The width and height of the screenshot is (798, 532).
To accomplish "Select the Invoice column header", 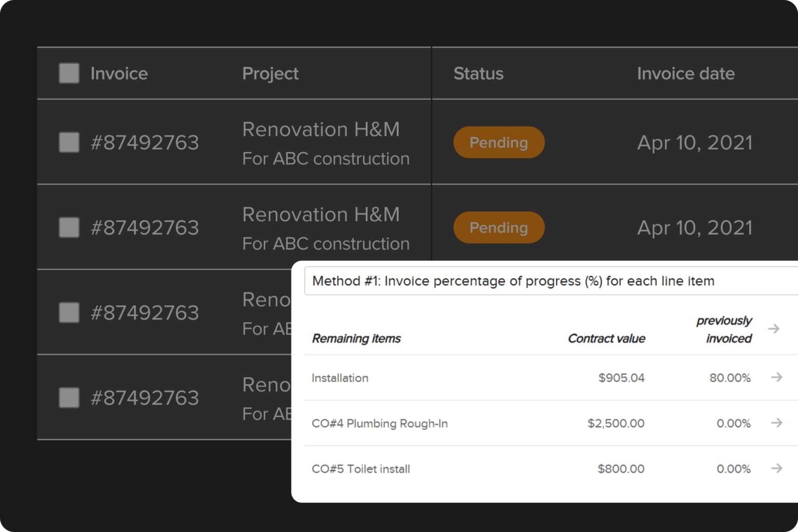I will (x=119, y=73).
